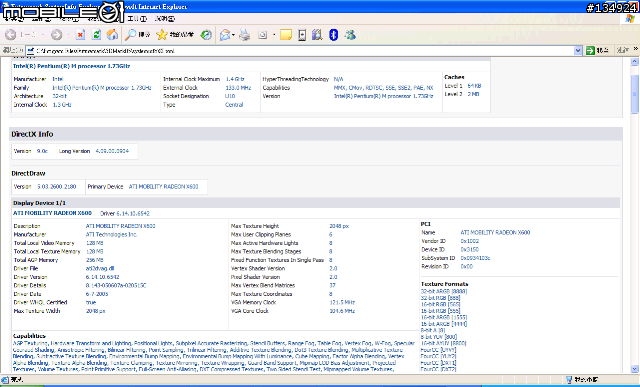The width and height of the screenshot is (640, 387).
Task: Click Primary Device value ATI MOBILITY RADEON X600
Action: [x=163, y=187]
